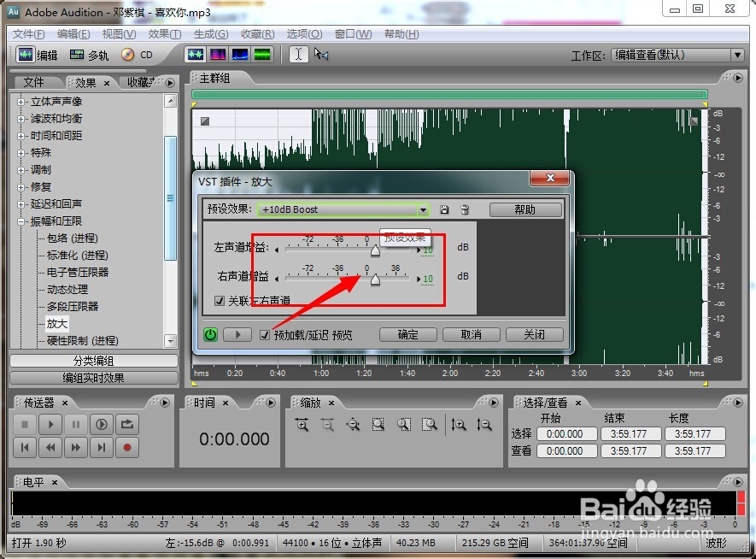The height and width of the screenshot is (559, 756).
Task: Toggle link left and right channels checkbox
Action: 220,301
